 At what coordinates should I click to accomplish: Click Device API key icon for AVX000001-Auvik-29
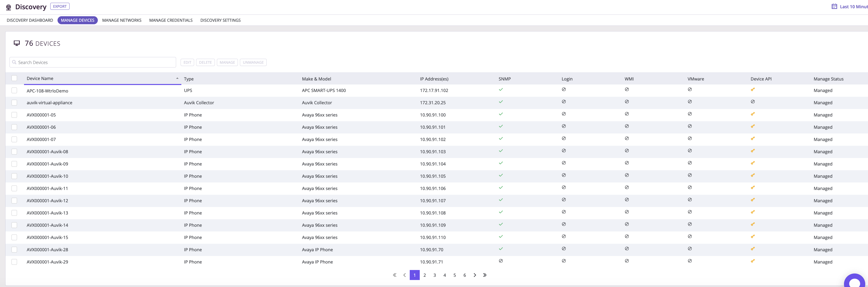click(x=753, y=261)
